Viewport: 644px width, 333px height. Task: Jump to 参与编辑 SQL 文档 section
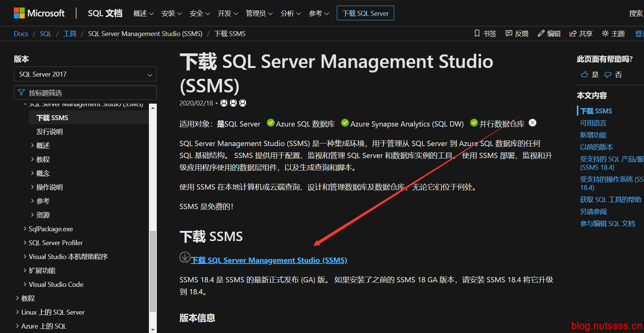pos(608,224)
